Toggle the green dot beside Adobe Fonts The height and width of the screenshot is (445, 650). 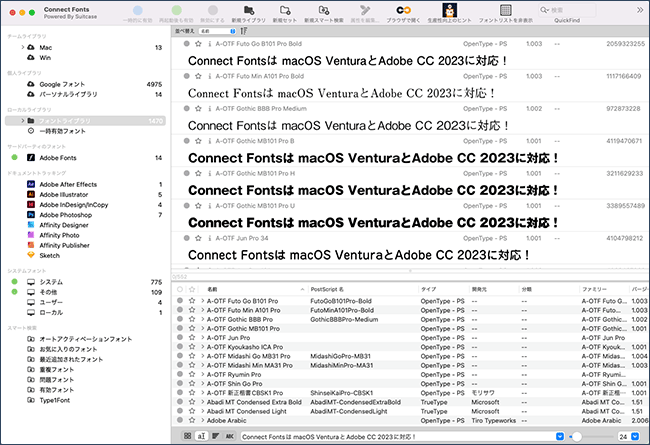pos(15,158)
